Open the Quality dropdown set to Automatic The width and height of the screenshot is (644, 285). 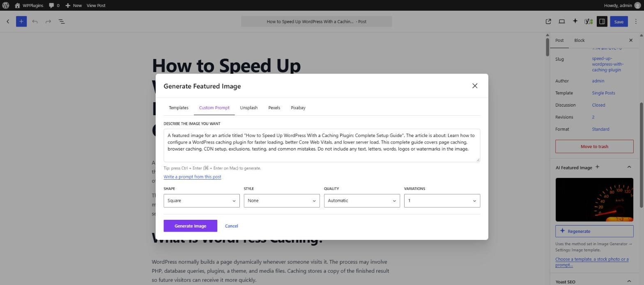tap(362, 201)
